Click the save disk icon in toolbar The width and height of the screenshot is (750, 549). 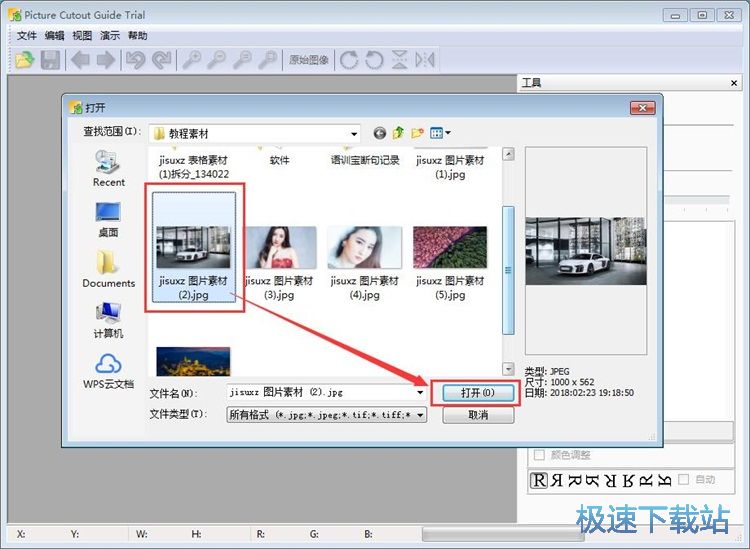50,60
